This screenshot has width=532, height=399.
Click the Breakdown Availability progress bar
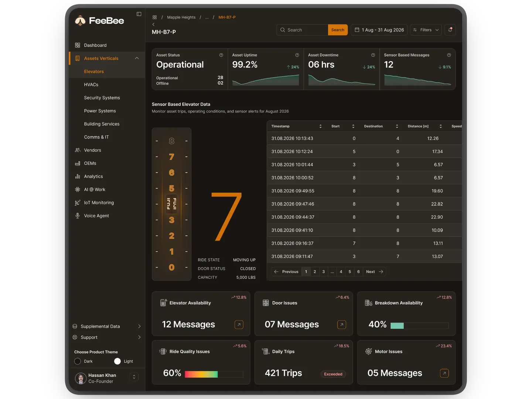pyautogui.click(x=419, y=325)
